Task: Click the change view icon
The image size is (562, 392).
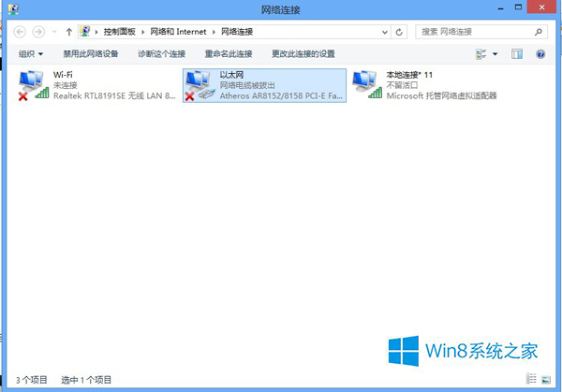Action: coord(481,54)
